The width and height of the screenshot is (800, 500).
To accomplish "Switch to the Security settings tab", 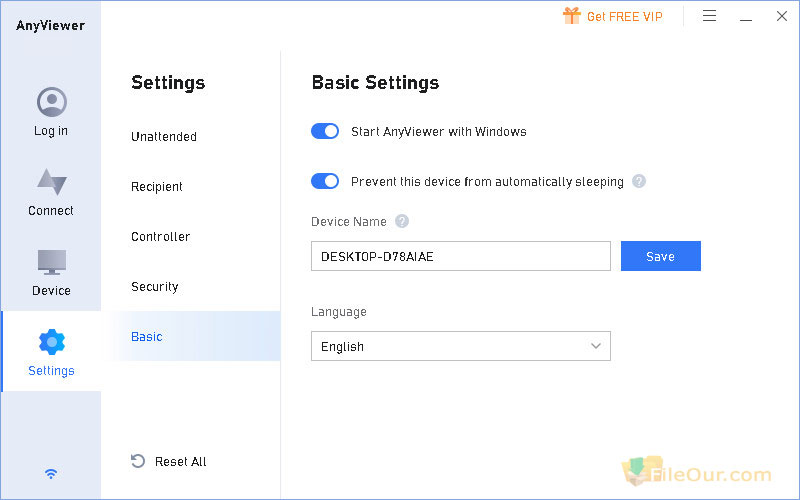I will [x=155, y=287].
